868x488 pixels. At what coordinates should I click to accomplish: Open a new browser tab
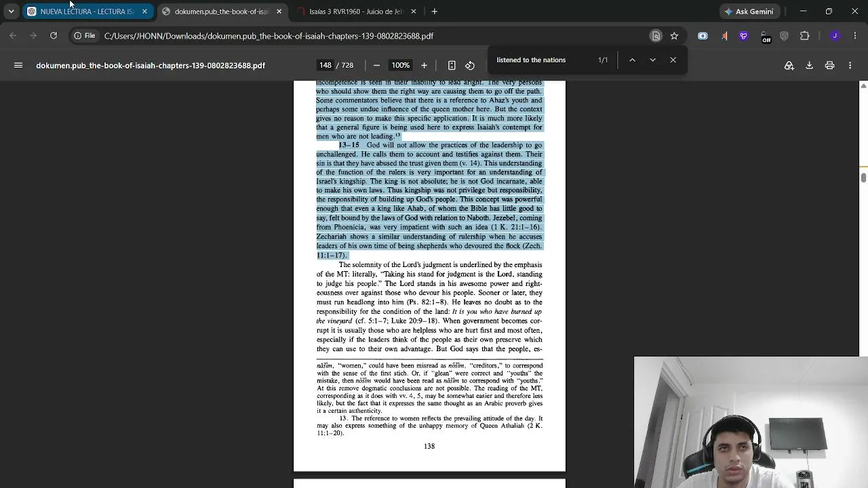coord(435,12)
